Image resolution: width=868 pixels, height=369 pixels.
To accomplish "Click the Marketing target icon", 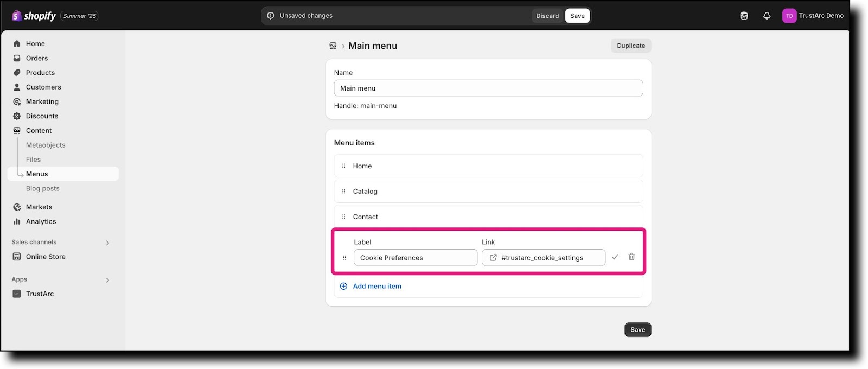I will click(x=17, y=101).
